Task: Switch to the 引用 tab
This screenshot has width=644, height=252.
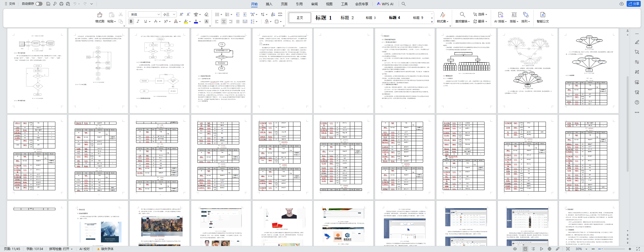Action: [299, 4]
